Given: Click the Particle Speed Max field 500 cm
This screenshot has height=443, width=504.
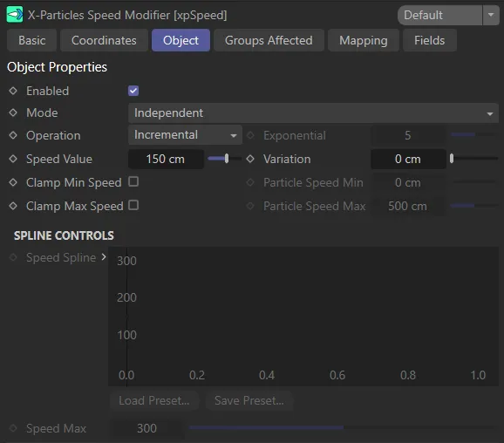Looking at the screenshot, I should coord(408,206).
